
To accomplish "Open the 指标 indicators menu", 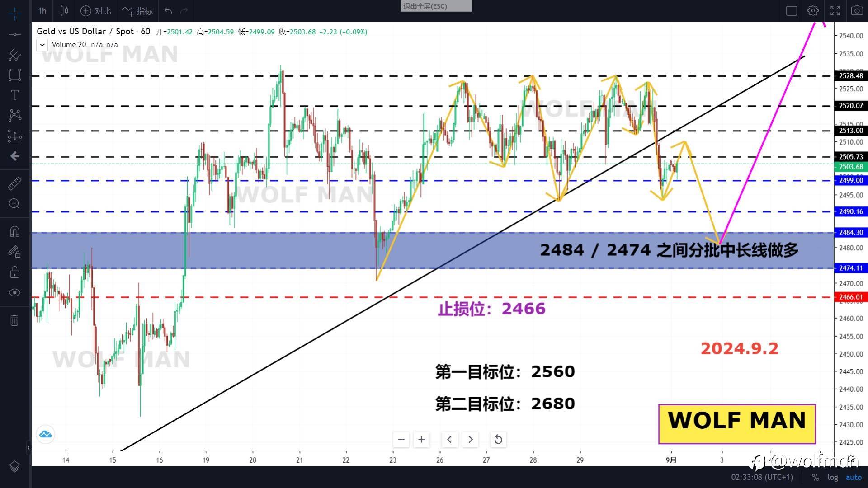I will pyautogui.click(x=138, y=11).
